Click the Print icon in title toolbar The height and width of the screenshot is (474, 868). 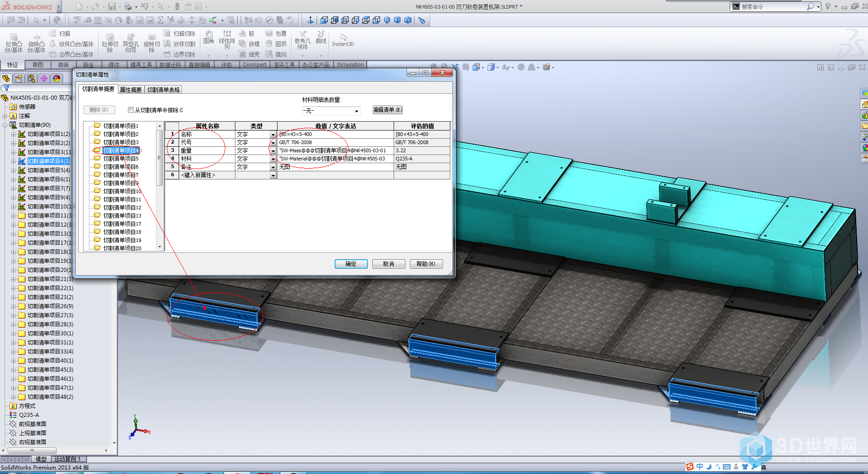pos(128,6)
